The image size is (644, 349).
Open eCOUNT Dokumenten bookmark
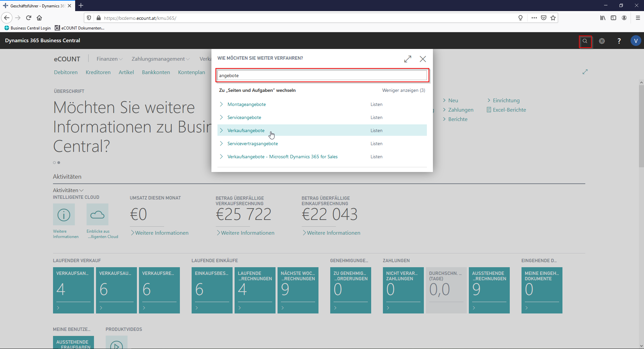80,28
